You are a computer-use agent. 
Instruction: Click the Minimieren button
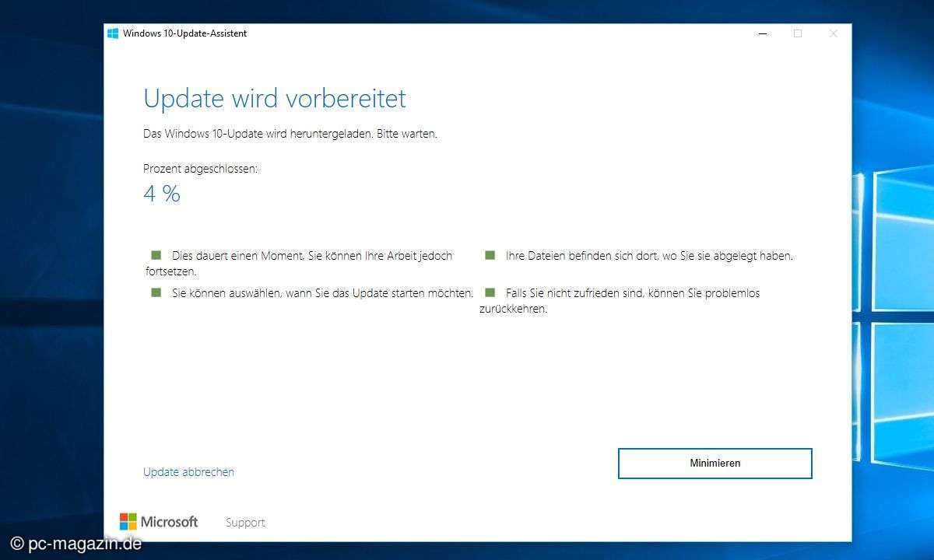[715, 464]
